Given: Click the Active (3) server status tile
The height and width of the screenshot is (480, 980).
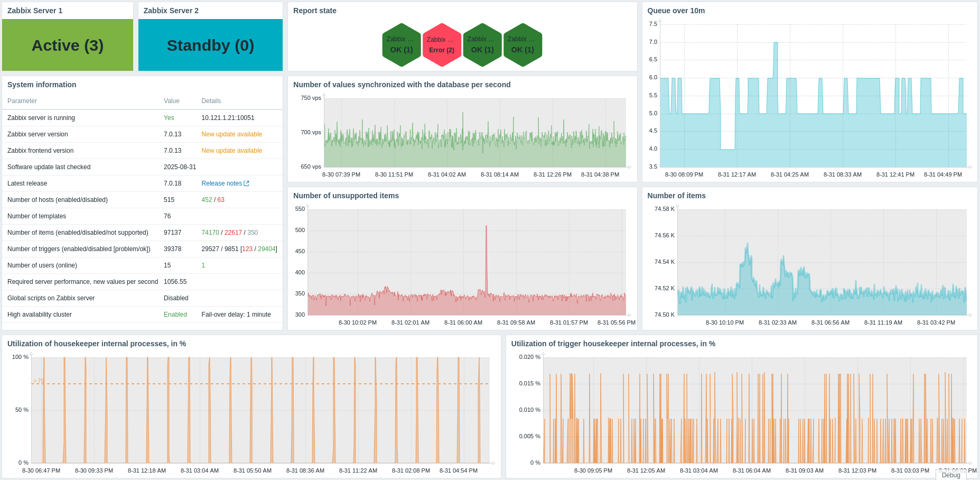Looking at the screenshot, I should coord(68,45).
